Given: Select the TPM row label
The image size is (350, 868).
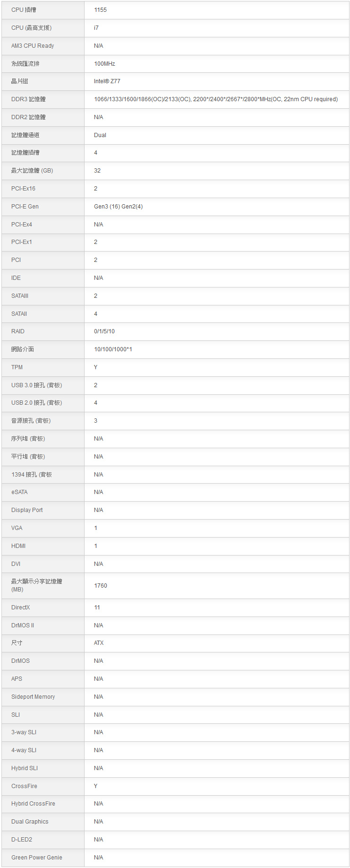Looking at the screenshot, I should point(17,367).
